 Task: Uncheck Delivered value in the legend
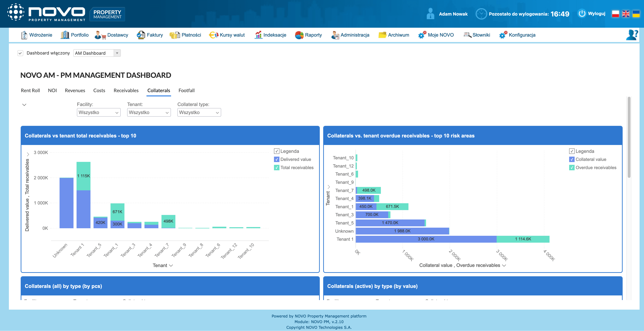(x=277, y=160)
